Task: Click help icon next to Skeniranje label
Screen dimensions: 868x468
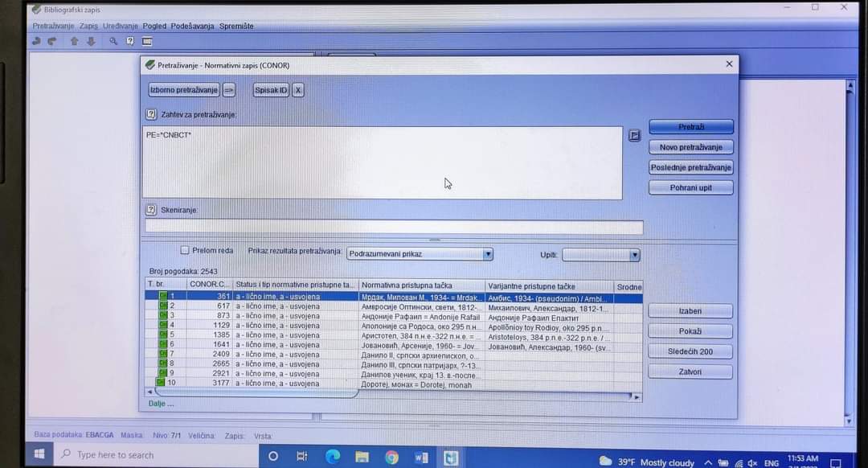Action: click(151, 210)
